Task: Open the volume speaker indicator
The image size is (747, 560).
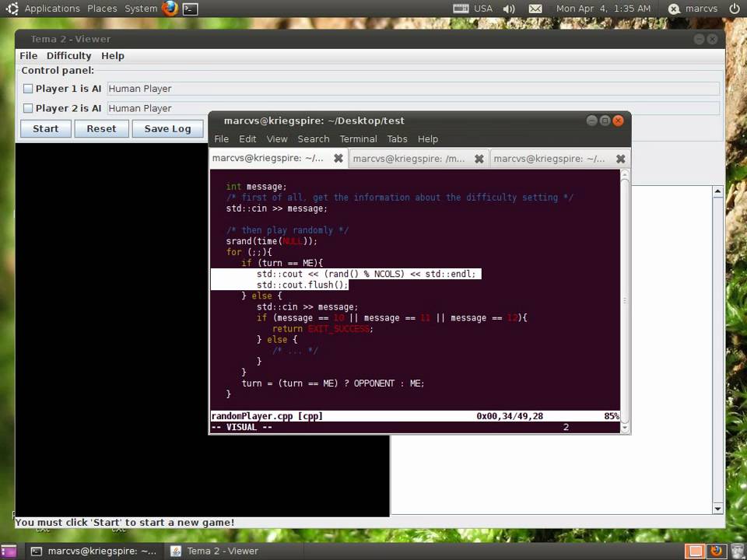Action: click(x=509, y=9)
